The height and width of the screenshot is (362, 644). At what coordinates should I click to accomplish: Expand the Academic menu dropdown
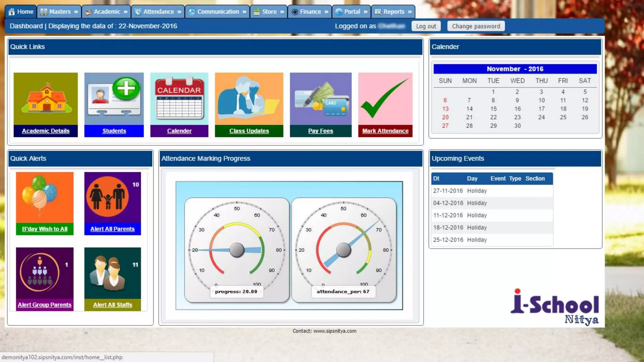107,12
